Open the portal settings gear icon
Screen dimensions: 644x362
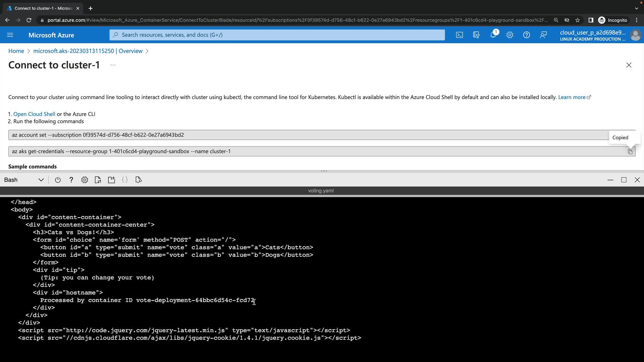(x=509, y=35)
